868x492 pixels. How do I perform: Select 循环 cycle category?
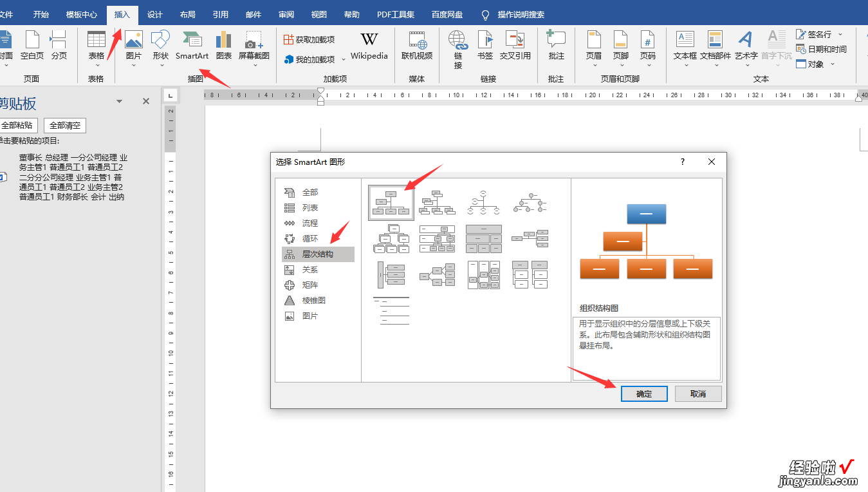coord(318,238)
